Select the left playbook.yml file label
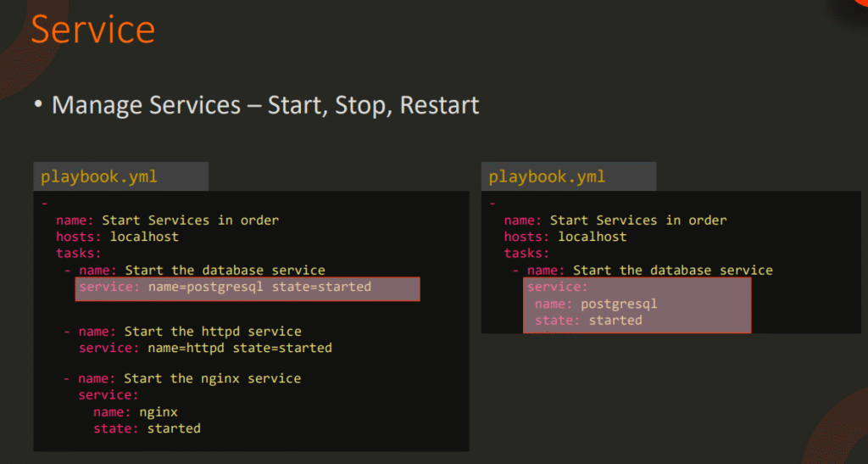 98,177
